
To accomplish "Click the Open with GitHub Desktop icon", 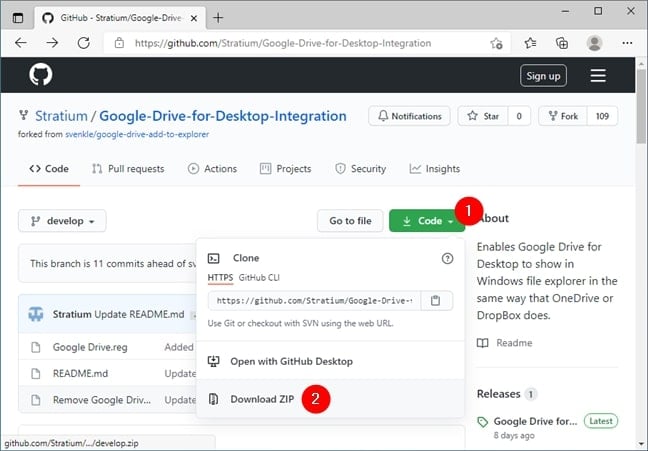I will (x=213, y=361).
